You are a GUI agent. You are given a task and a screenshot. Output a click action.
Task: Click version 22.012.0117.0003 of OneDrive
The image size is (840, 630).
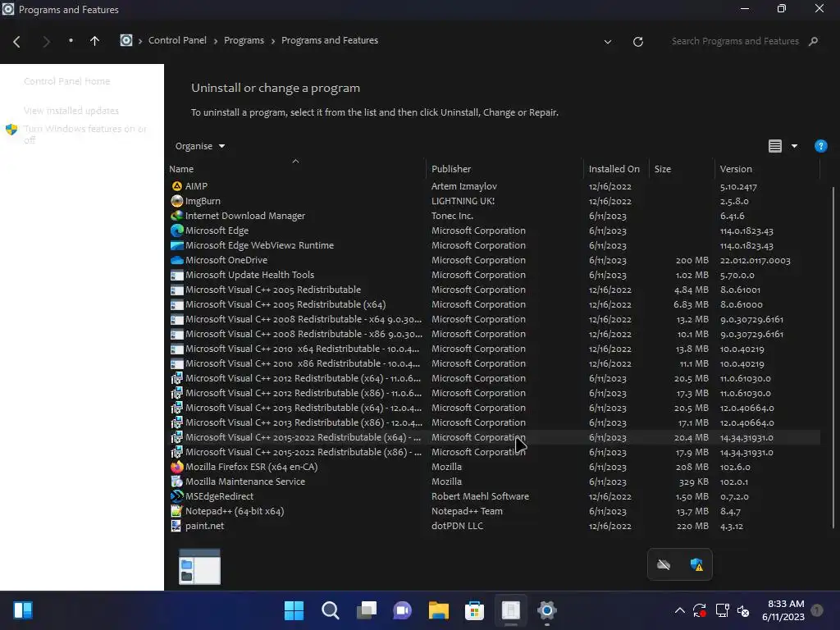755,260
